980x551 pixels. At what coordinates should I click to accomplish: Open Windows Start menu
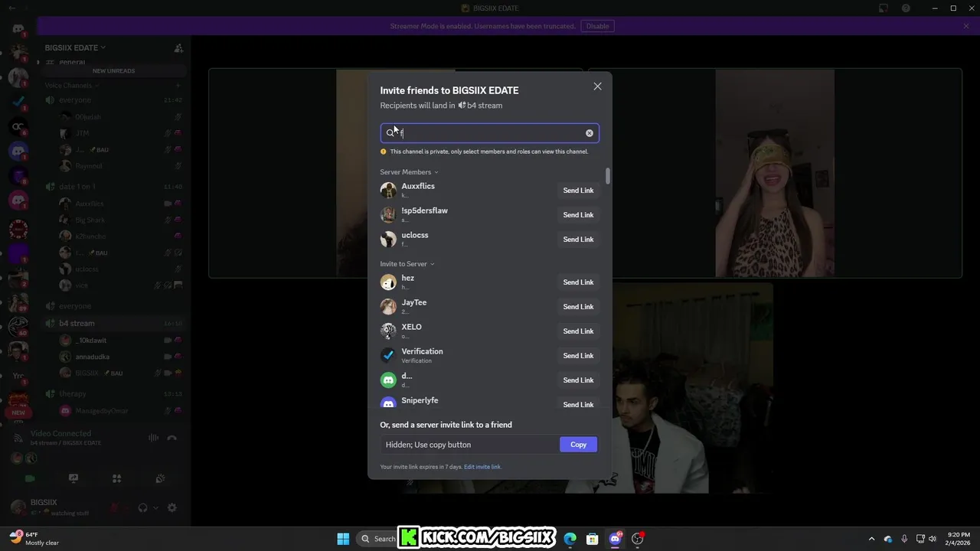[343, 539]
